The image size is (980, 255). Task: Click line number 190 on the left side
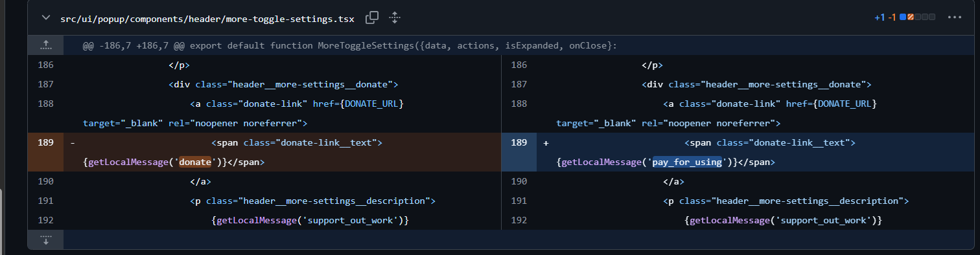pyautogui.click(x=45, y=182)
